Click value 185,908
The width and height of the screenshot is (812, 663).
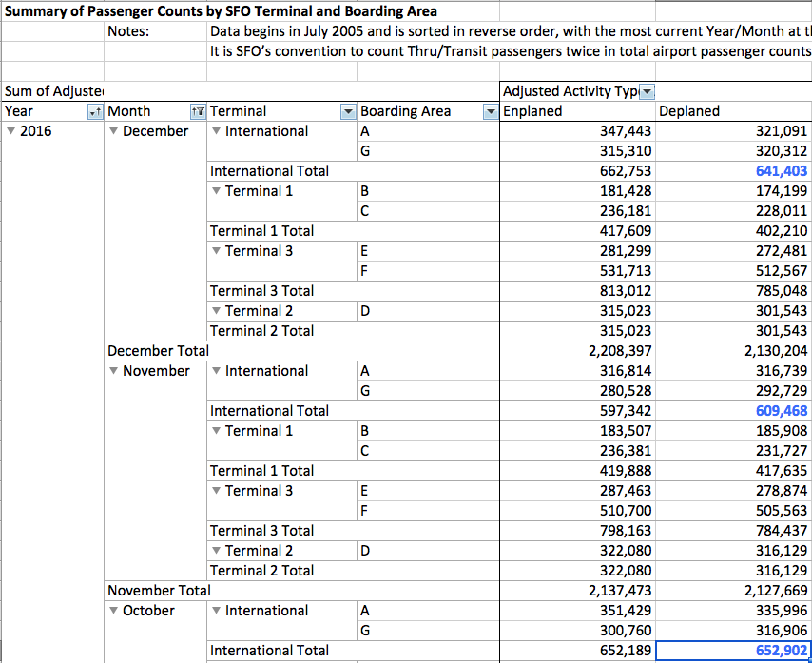[781, 432]
